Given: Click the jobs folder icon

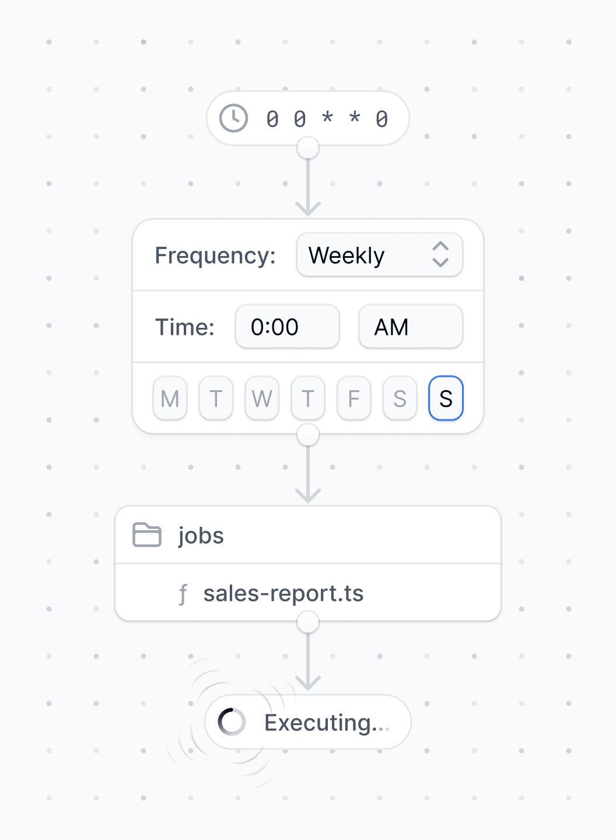Looking at the screenshot, I should point(147,535).
